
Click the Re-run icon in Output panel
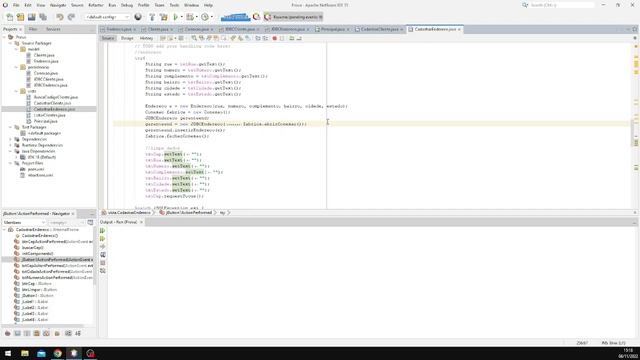coord(103,231)
